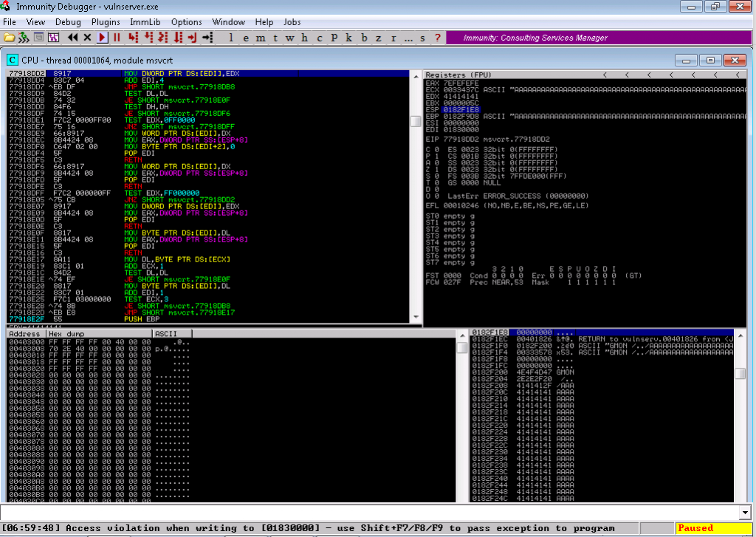The height and width of the screenshot is (537, 756).
Task: Open windows list with 'w' button
Action: [289, 38]
